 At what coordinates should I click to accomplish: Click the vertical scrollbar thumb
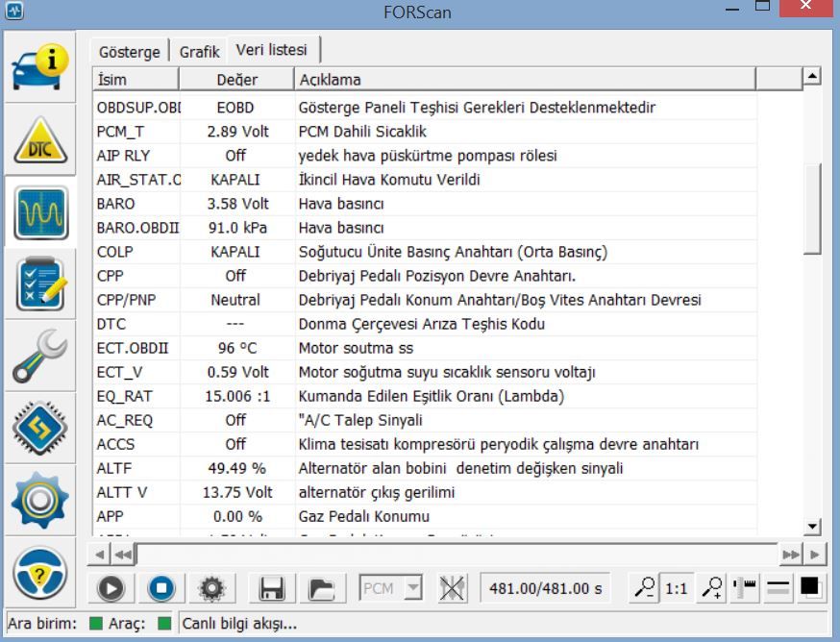(812, 209)
